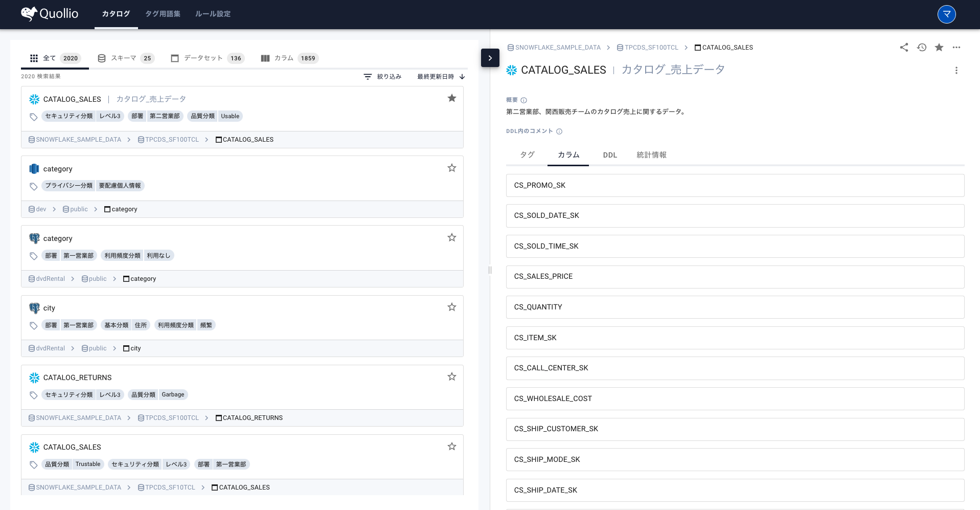Click the Quollio logo

tap(49, 14)
